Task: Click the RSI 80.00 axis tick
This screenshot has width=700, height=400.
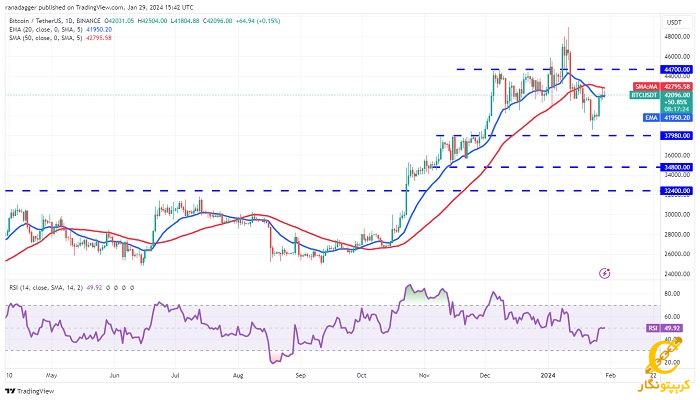Action: click(x=672, y=294)
